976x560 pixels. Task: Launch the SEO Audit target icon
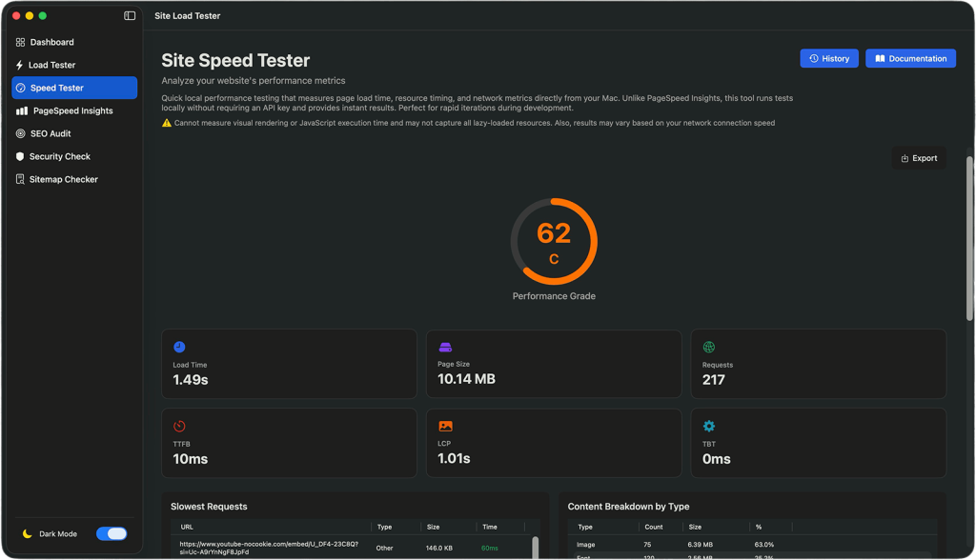click(x=20, y=133)
